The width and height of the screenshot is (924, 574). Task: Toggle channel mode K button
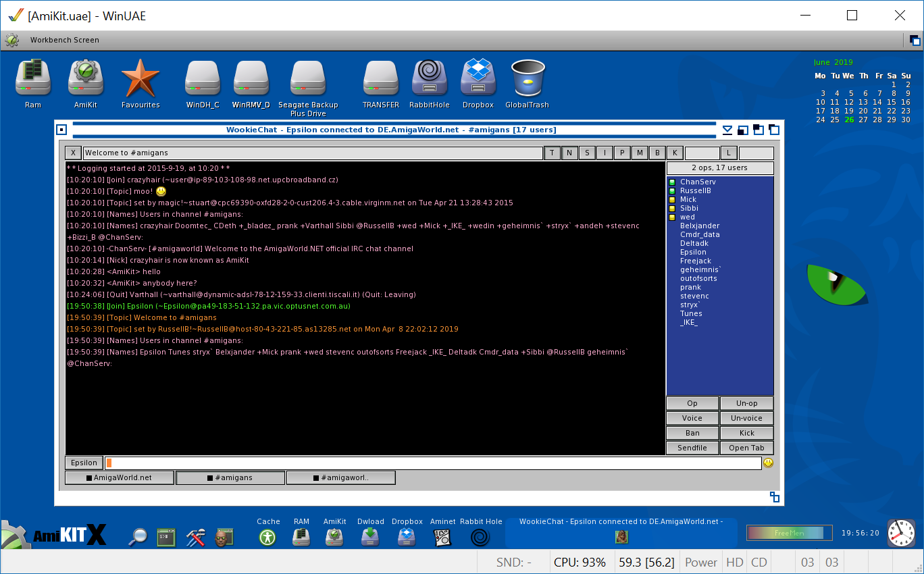675,153
